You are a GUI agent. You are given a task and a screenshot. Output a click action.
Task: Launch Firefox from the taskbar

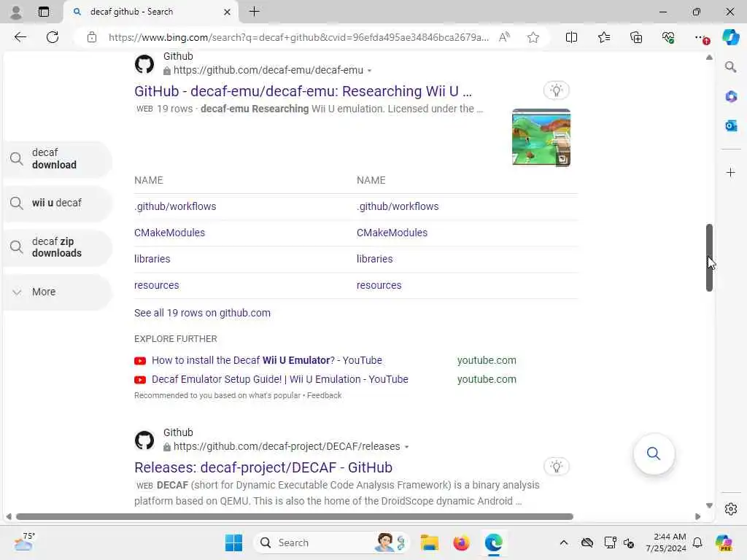461,542
